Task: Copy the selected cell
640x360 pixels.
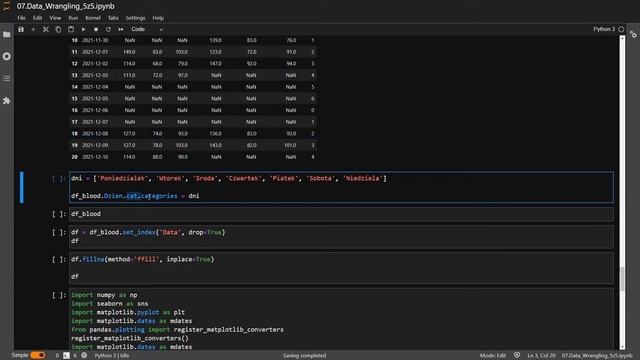Action: pos(58,29)
